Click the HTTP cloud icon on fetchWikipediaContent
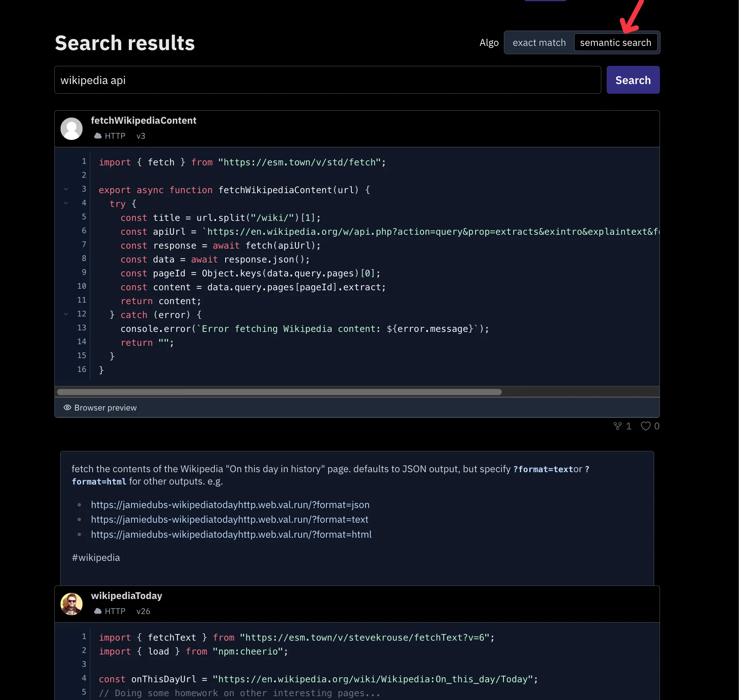The height and width of the screenshot is (700, 739). [x=96, y=136]
